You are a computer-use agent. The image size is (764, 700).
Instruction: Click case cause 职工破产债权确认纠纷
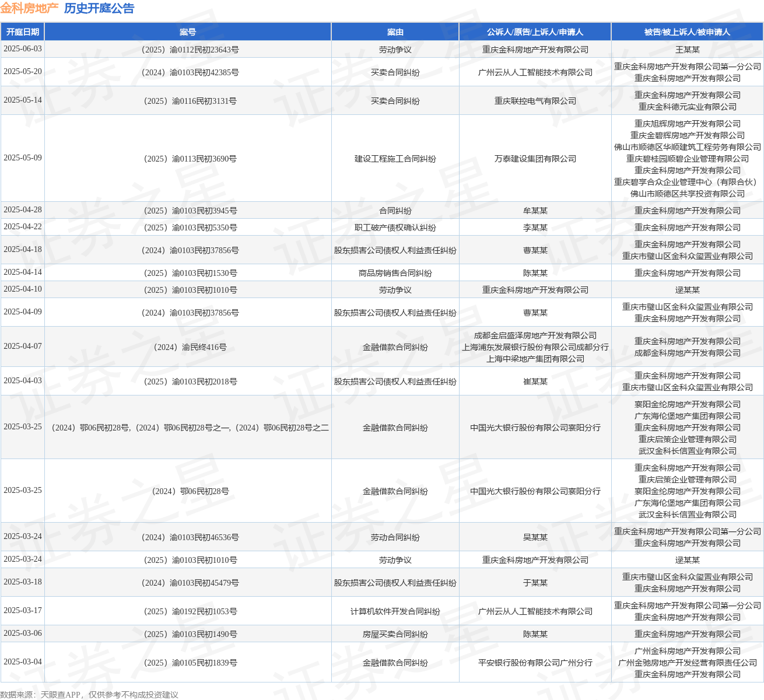pyautogui.click(x=395, y=228)
